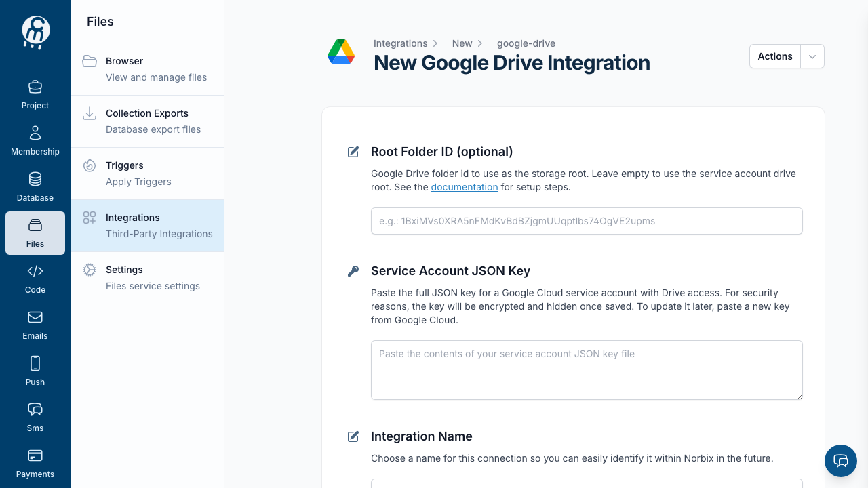Open Collection Exports menu item
Screen dimensions: 868x488
(147, 121)
